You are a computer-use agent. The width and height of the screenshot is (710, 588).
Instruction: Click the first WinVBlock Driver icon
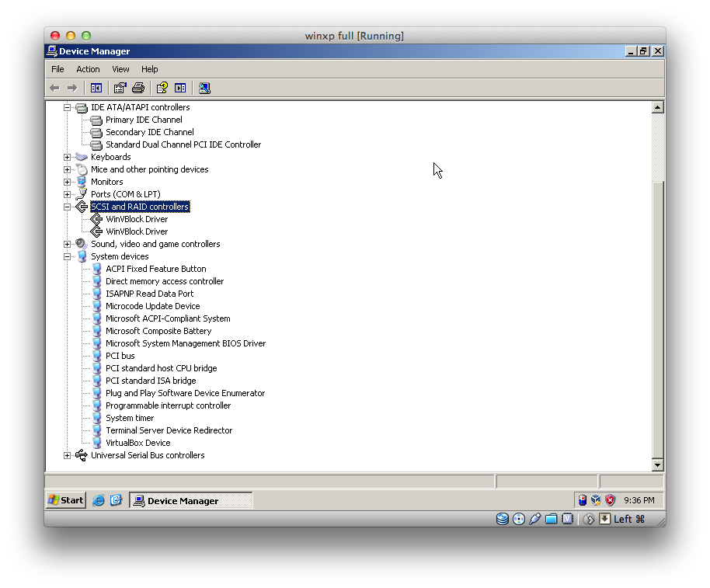pos(96,219)
